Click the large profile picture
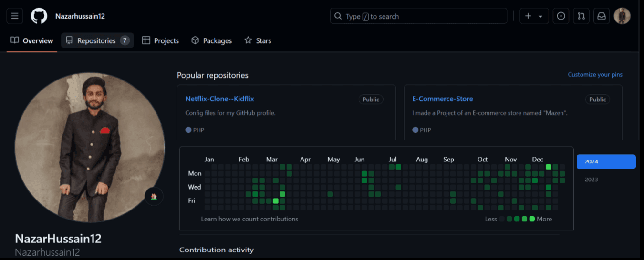 pos(89,148)
